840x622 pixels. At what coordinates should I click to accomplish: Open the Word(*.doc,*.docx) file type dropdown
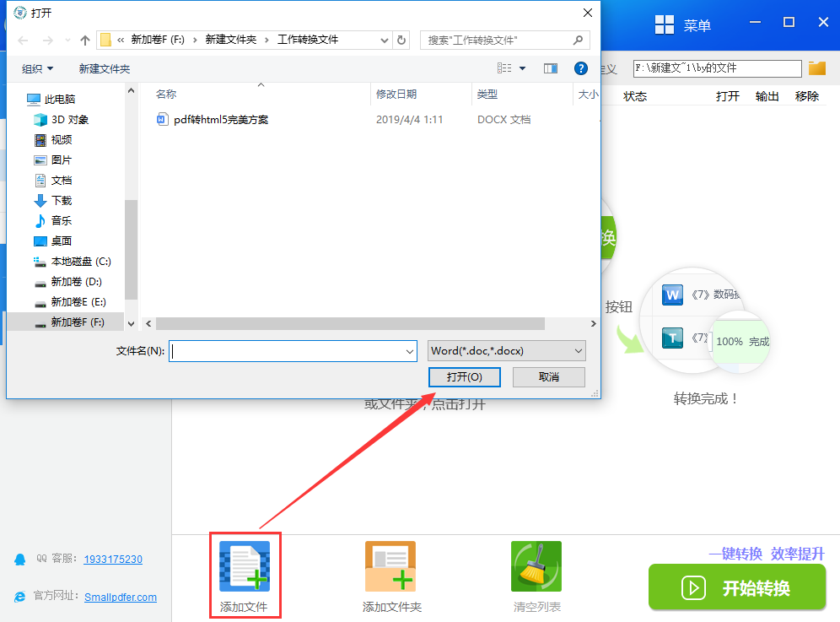506,351
